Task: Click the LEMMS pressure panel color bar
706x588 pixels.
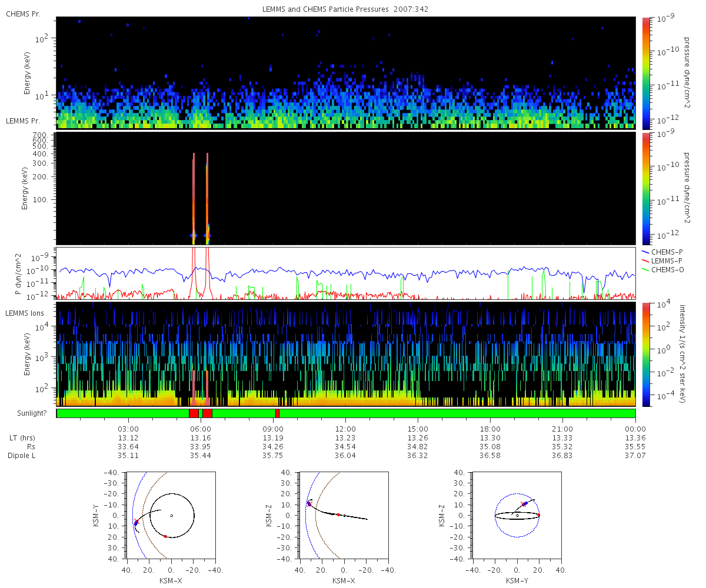Action: coord(646,188)
